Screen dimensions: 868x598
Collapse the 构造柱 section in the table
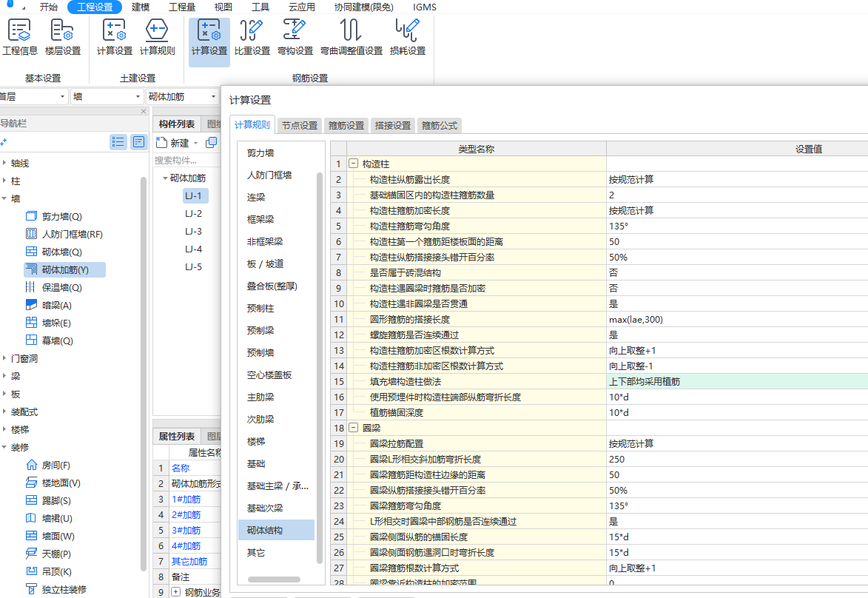[x=353, y=164]
